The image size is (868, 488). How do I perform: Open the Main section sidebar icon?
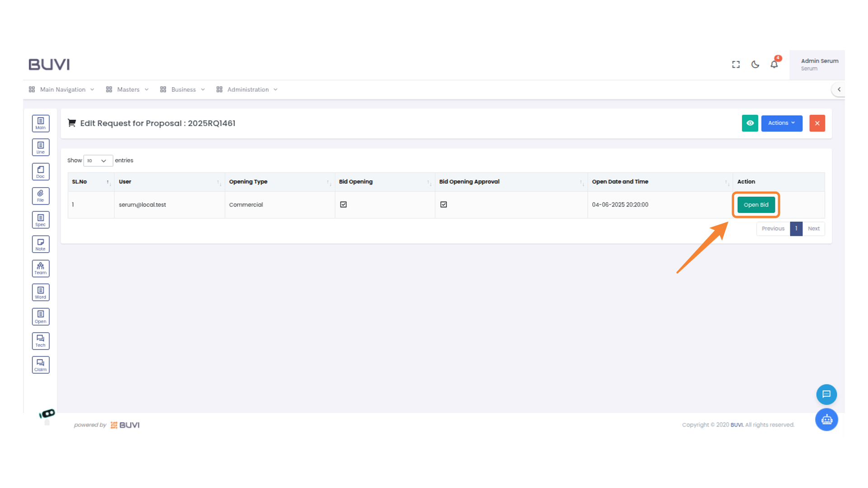click(x=41, y=123)
